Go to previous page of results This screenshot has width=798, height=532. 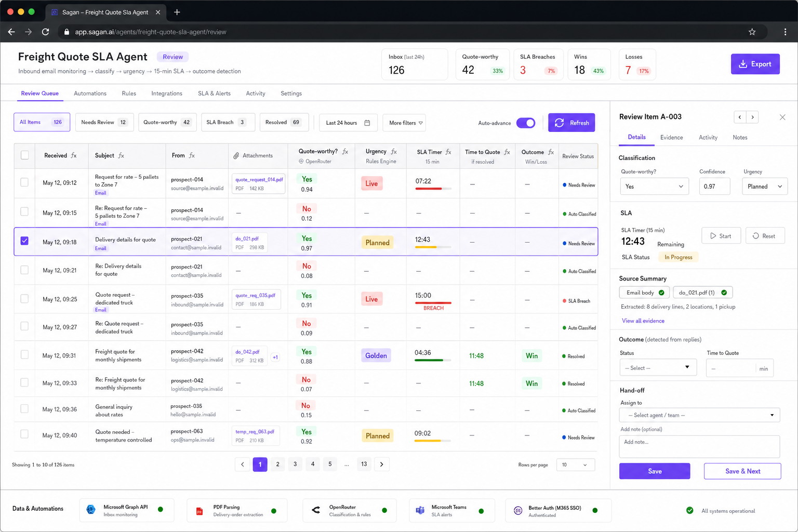[242, 464]
